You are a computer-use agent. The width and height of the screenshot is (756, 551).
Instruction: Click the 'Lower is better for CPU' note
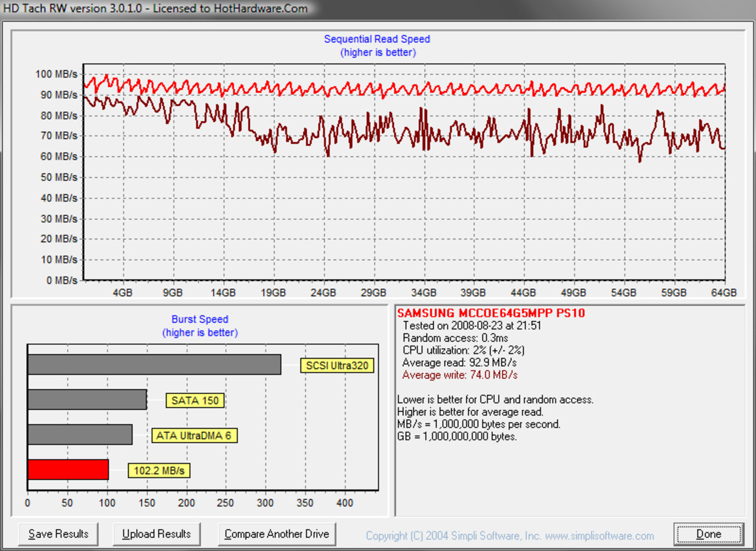pos(495,400)
